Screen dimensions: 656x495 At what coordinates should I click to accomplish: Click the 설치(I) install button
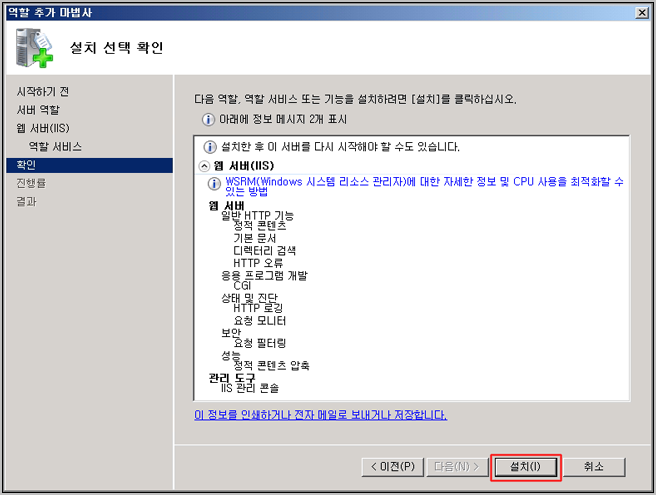525,467
